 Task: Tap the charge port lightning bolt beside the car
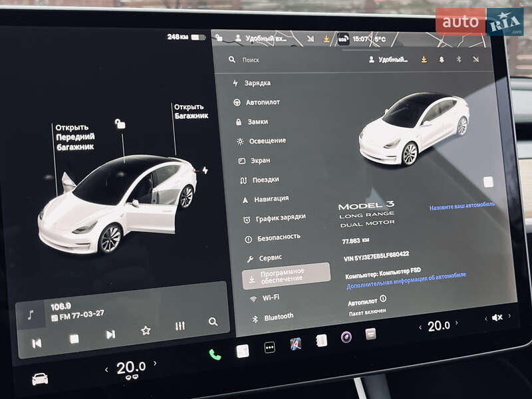[205, 170]
